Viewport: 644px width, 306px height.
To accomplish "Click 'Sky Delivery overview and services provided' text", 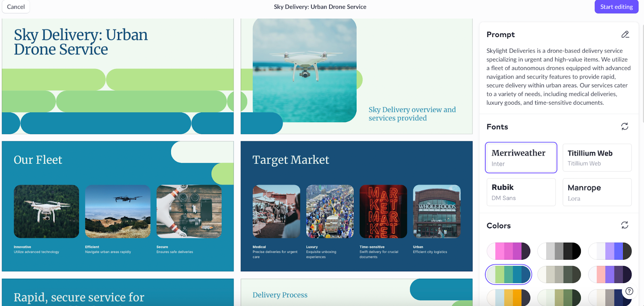I will click(412, 114).
